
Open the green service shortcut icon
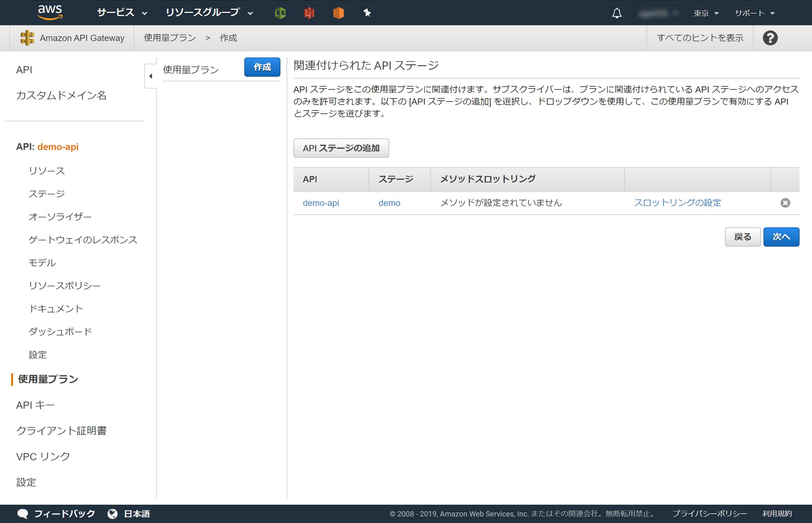280,13
